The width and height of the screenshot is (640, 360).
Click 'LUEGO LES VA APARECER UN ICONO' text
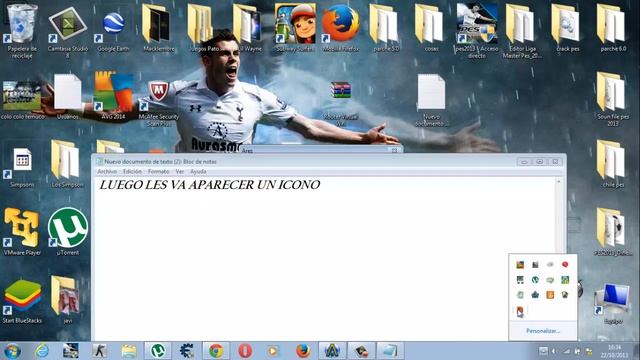point(209,185)
